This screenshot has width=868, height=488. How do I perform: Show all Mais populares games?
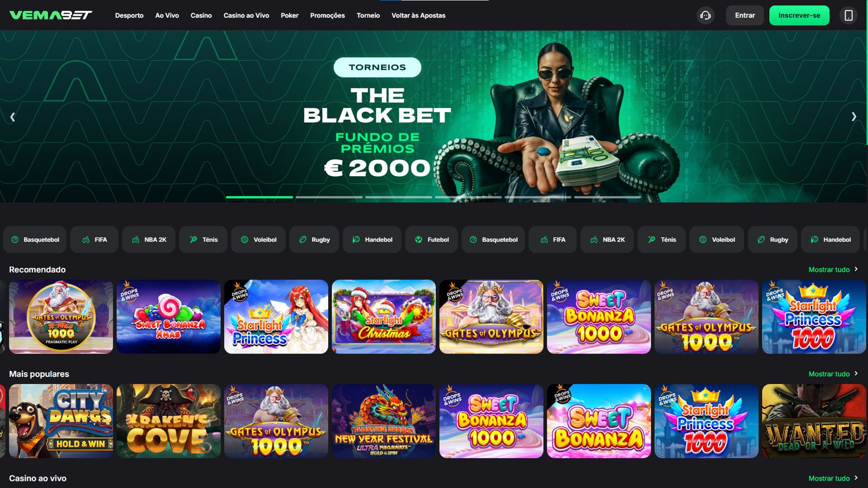pos(833,374)
